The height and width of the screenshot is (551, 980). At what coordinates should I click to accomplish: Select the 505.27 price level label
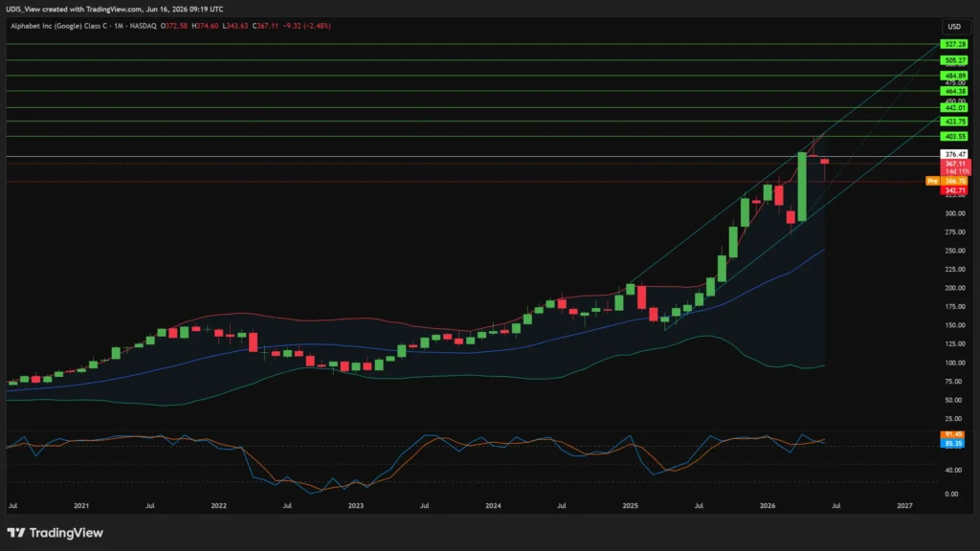[954, 60]
